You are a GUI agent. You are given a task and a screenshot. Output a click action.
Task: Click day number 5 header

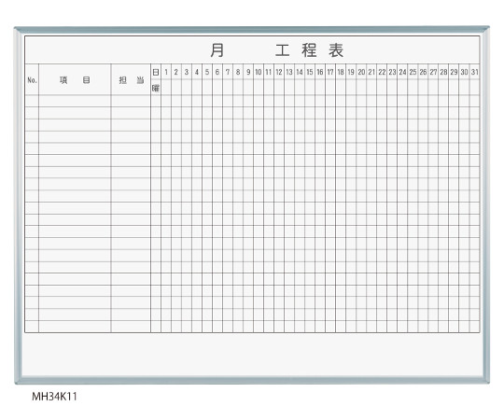point(207,72)
